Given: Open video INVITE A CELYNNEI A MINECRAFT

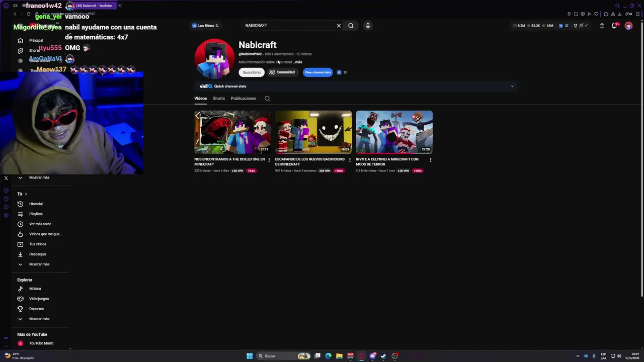Looking at the screenshot, I should point(387,162).
